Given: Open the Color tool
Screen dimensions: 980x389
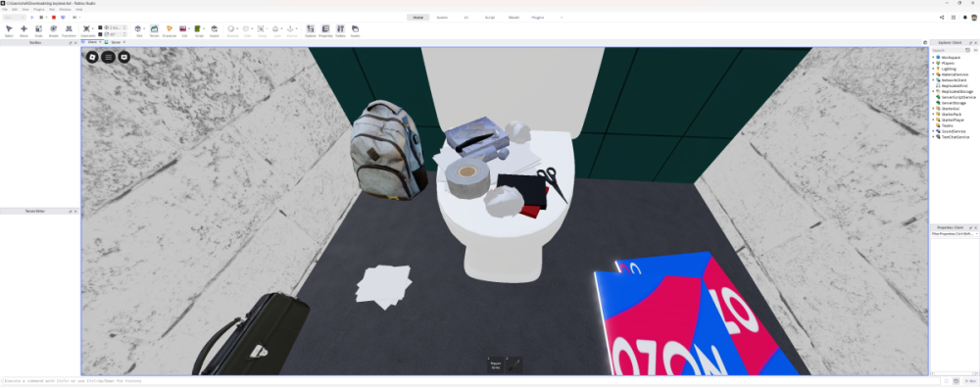Looking at the screenshot, I should [x=246, y=30].
